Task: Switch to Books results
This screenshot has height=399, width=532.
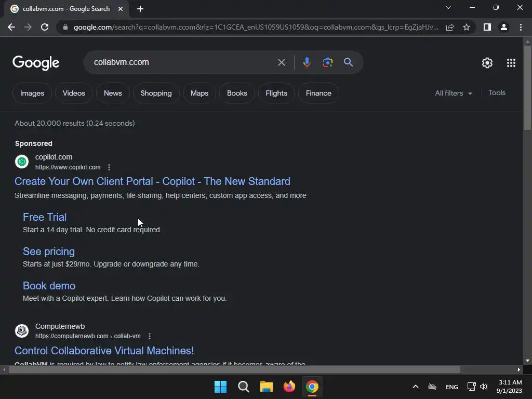Action: point(237,93)
